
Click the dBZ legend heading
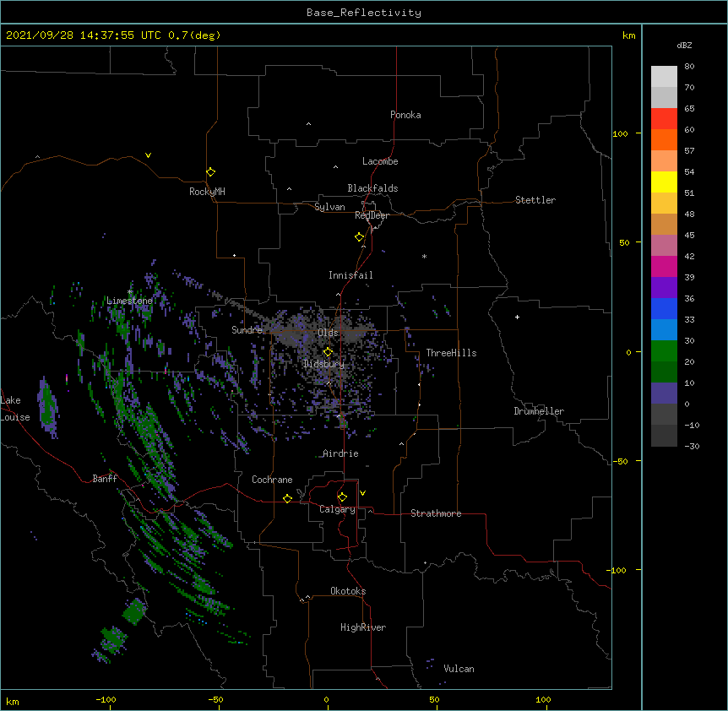click(684, 45)
